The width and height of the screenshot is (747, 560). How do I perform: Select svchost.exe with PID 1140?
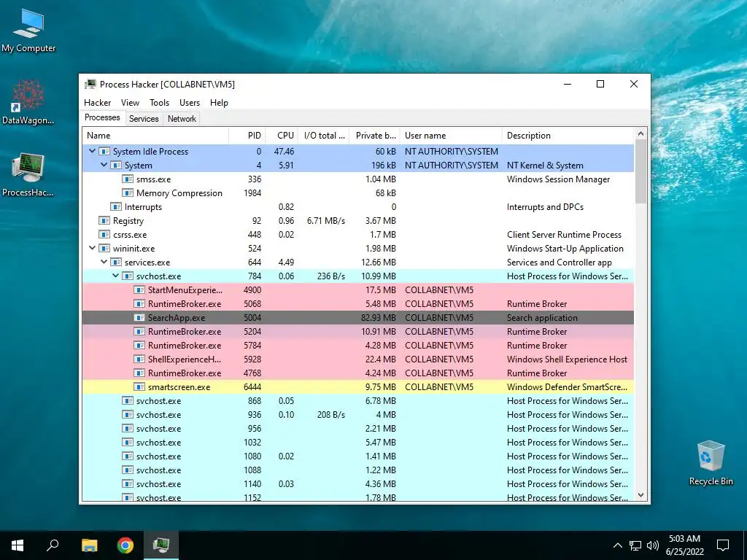(357, 484)
